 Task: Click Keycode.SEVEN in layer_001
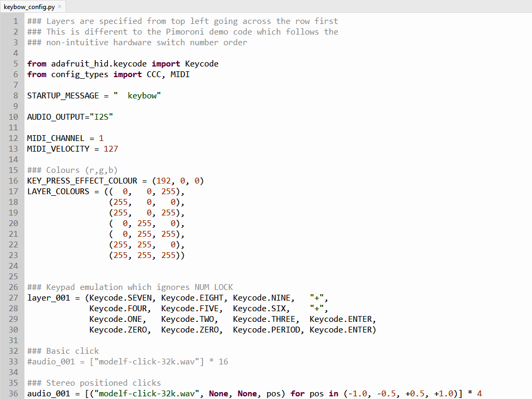[x=120, y=298]
